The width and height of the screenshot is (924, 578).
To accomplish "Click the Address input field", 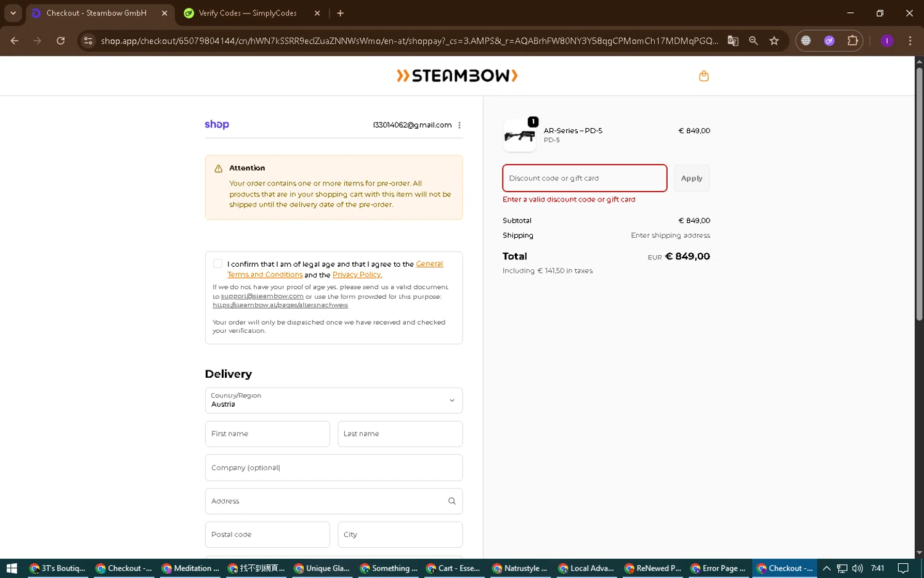I will (x=333, y=501).
